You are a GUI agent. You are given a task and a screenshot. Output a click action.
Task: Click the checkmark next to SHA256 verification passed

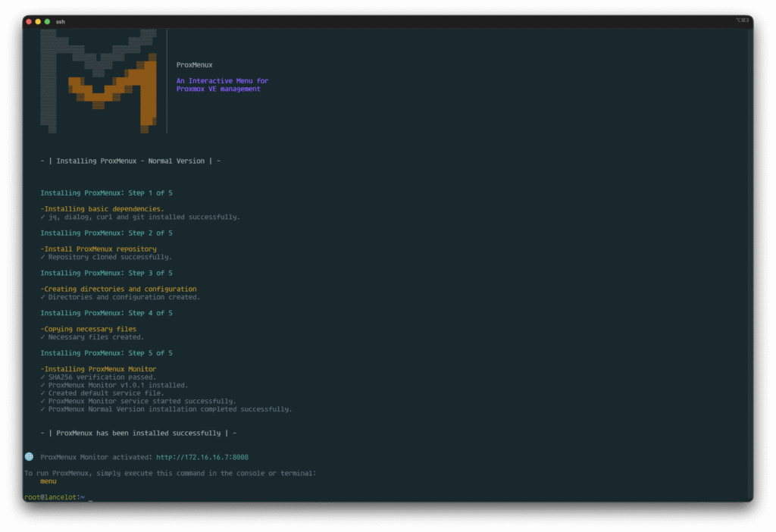pos(43,377)
